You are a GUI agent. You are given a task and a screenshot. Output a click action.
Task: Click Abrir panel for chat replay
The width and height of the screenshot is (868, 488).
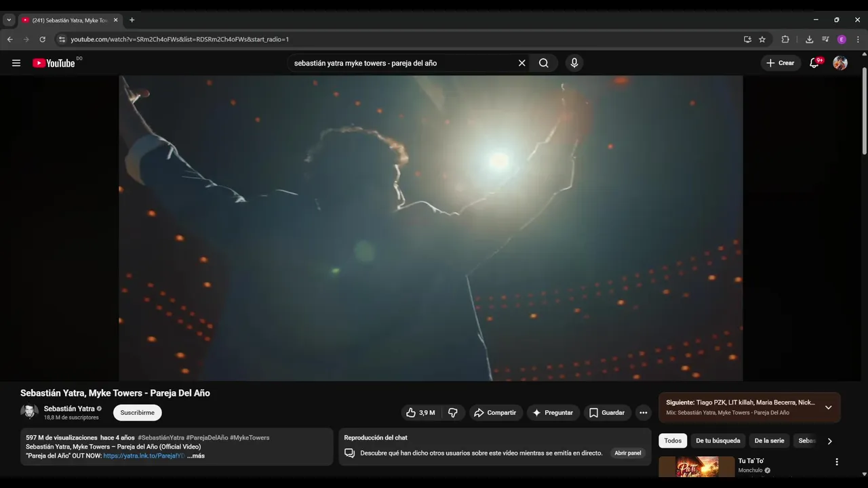click(x=628, y=453)
